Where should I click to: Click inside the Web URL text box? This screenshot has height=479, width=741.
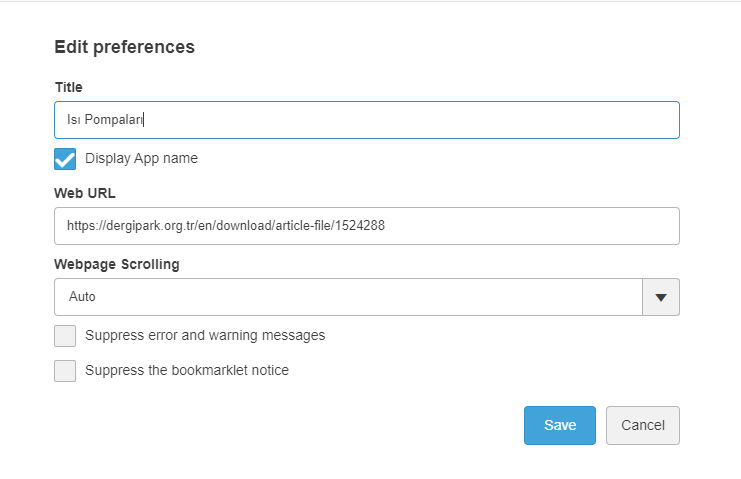click(366, 226)
